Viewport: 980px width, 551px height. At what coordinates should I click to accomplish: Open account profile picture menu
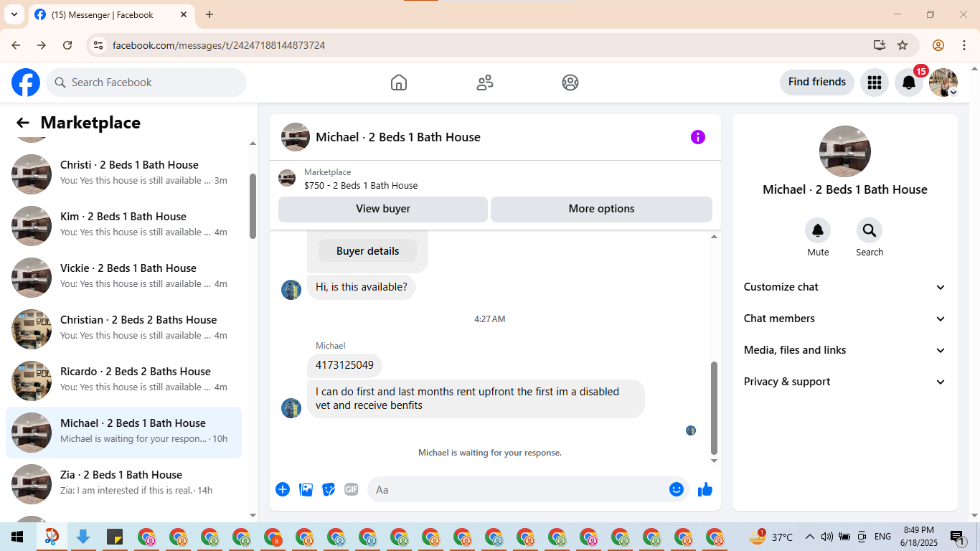point(943,83)
